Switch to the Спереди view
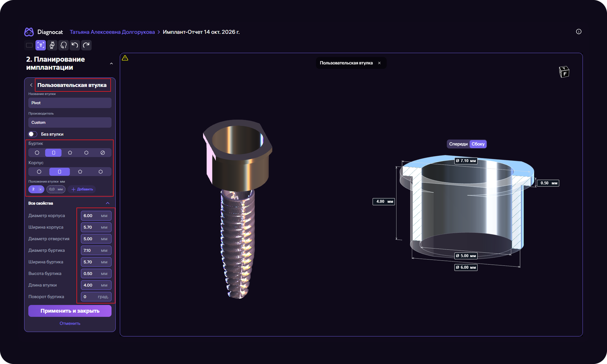The width and height of the screenshot is (607, 364). [x=458, y=144]
